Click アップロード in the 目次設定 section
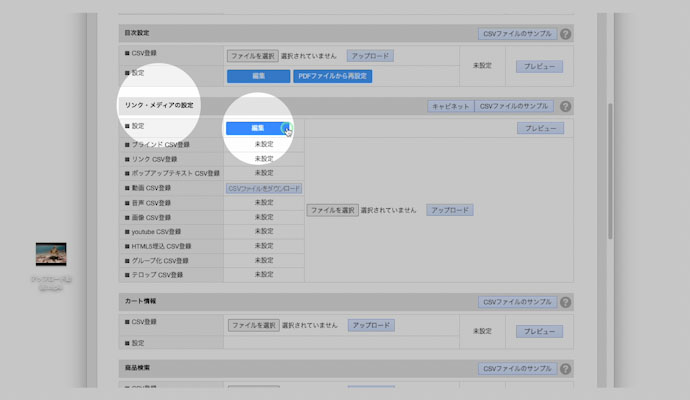 [370, 56]
